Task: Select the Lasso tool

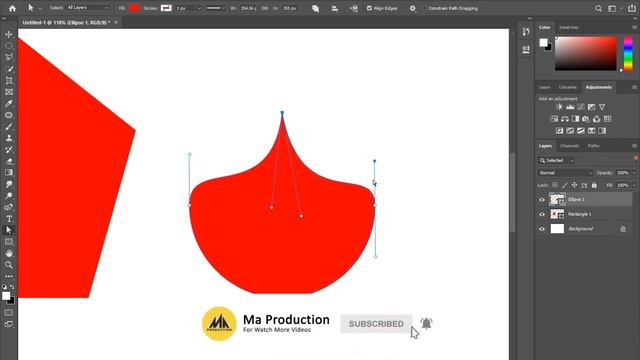Action: (9, 57)
